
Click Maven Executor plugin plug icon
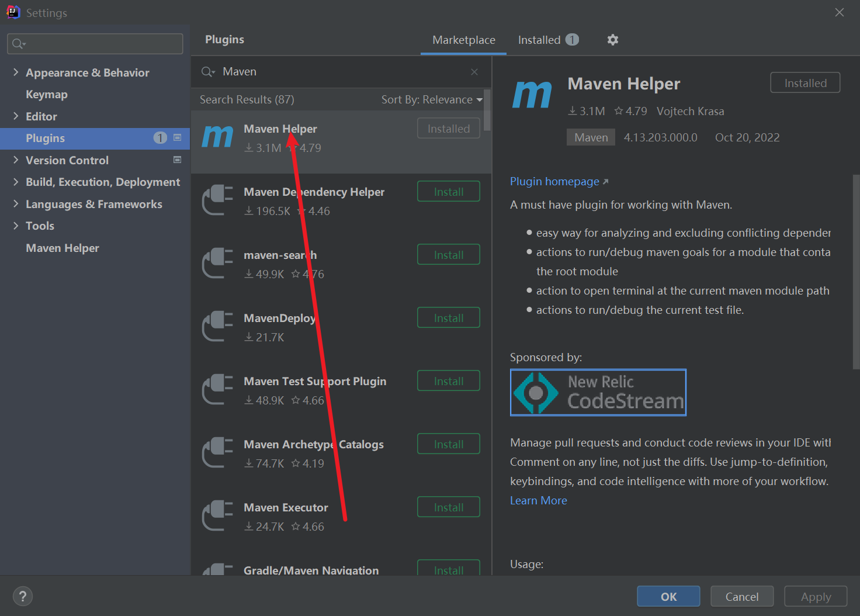[x=217, y=515]
